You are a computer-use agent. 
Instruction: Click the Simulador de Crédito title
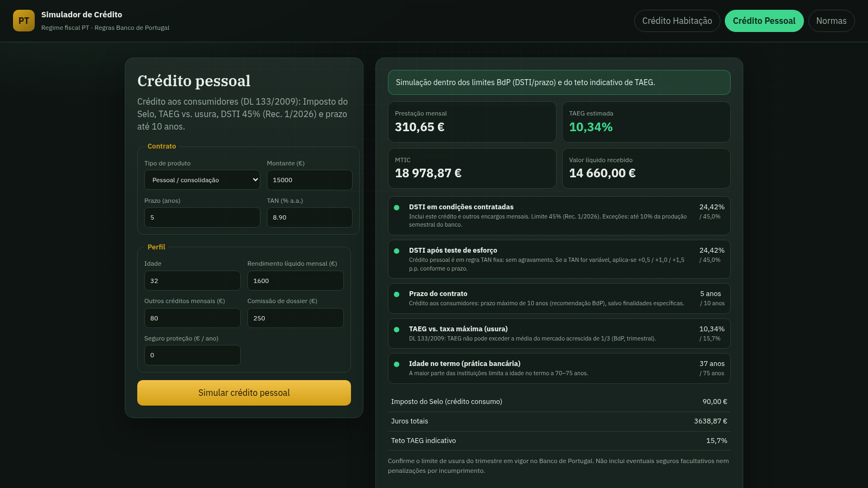(x=82, y=15)
